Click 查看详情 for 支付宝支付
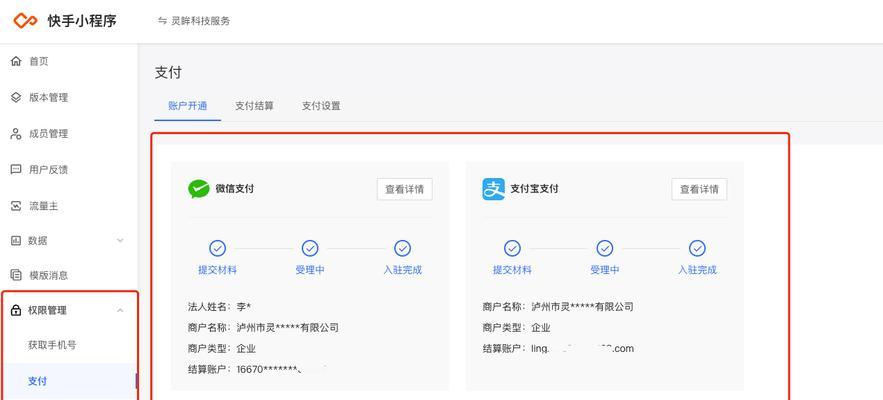Viewport: 883px width, 400px height. pyautogui.click(x=699, y=189)
